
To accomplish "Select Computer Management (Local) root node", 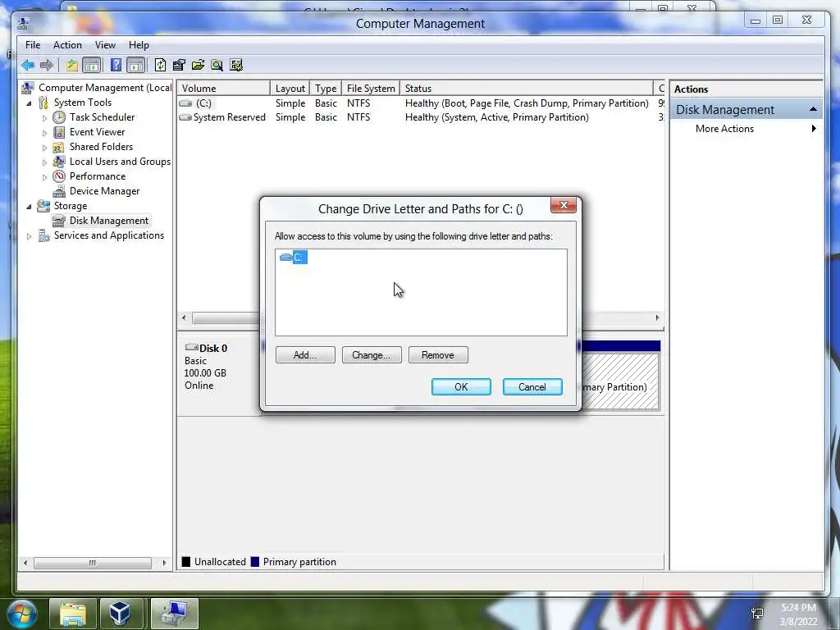I will (x=105, y=87).
